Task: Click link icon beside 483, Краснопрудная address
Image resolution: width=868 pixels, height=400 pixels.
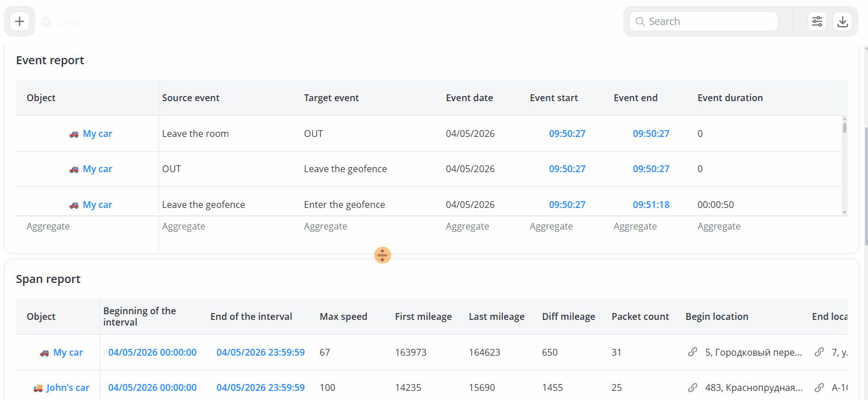Action: click(693, 388)
